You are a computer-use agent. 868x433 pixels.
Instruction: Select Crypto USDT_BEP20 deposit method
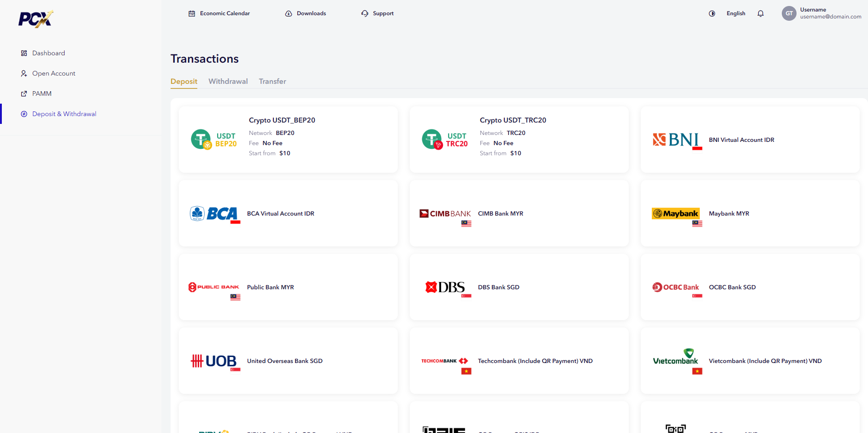click(x=288, y=140)
